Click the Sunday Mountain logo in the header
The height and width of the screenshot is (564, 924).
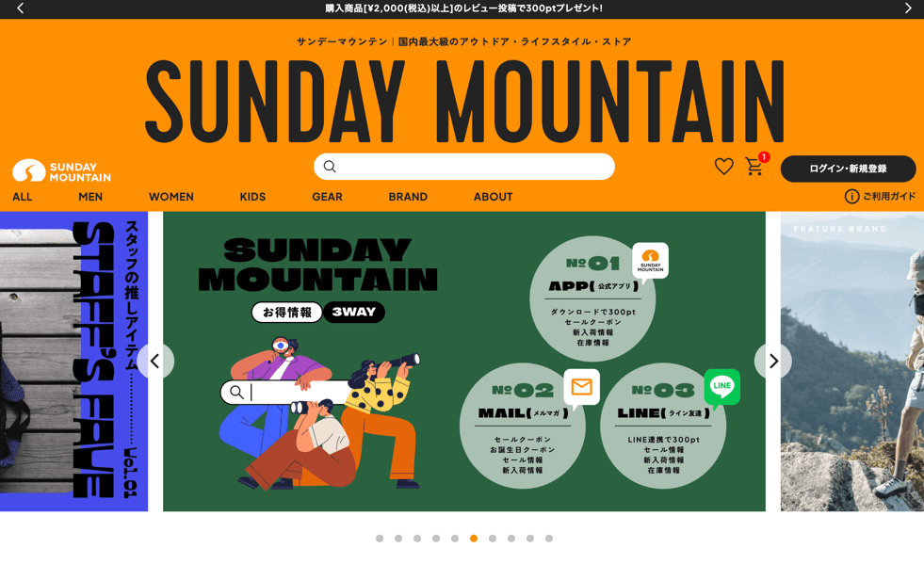[x=61, y=171]
